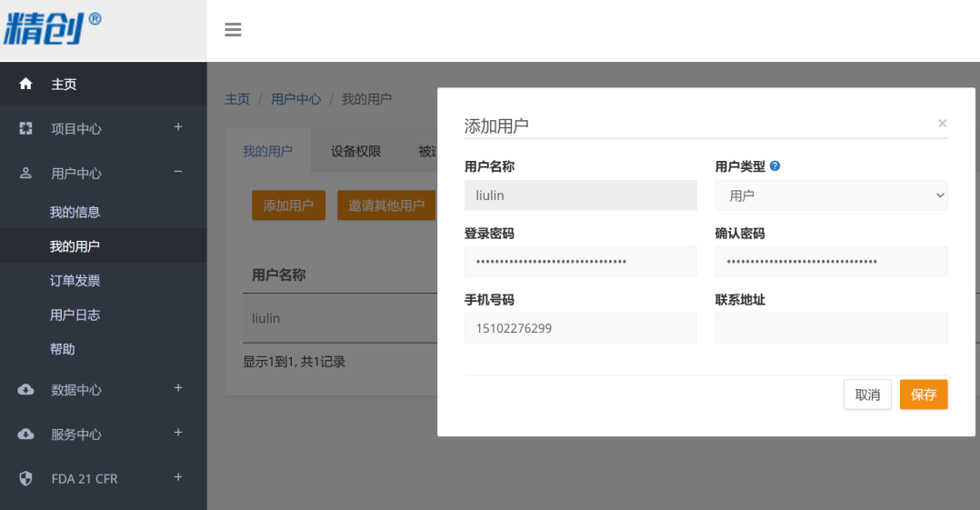Click the 联系地址 input field

pos(831,328)
